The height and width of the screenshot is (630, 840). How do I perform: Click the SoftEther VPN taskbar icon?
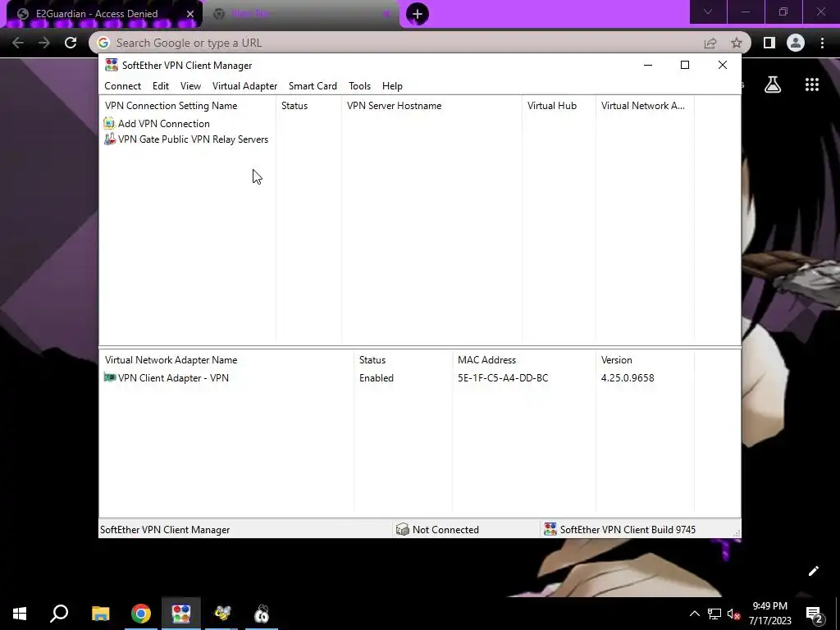click(x=181, y=614)
